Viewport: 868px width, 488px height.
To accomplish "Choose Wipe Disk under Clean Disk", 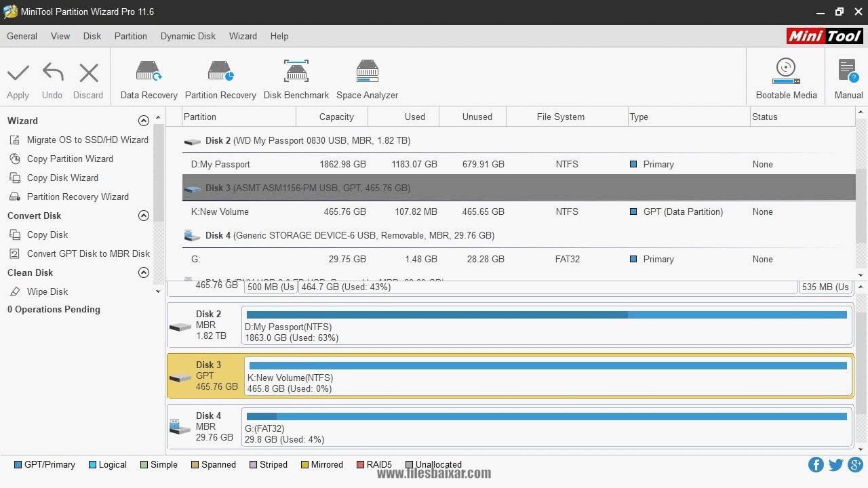I will [47, 291].
